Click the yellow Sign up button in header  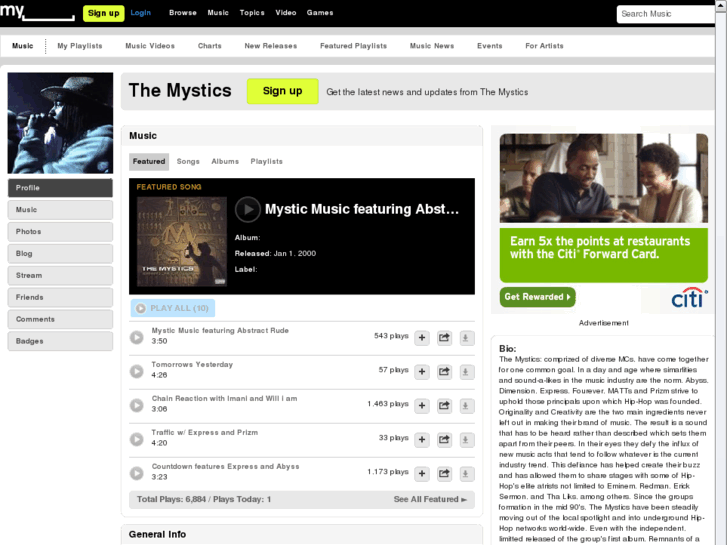coord(103,13)
